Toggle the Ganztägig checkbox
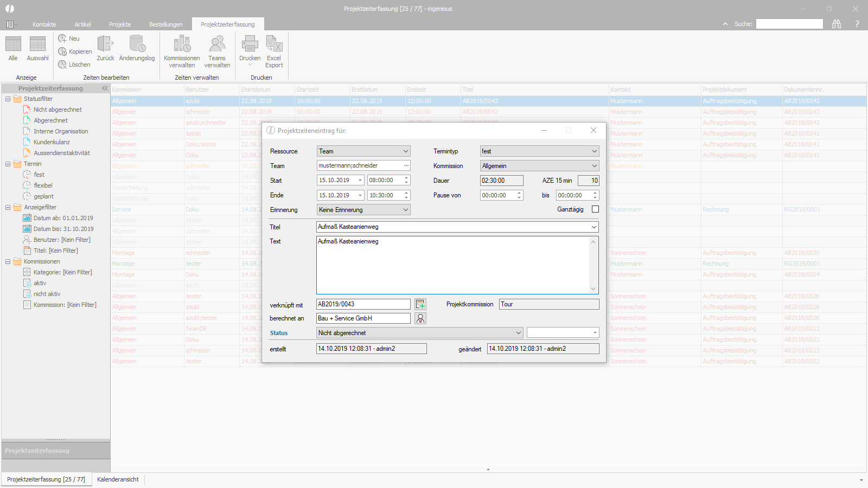 pyautogui.click(x=595, y=209)
